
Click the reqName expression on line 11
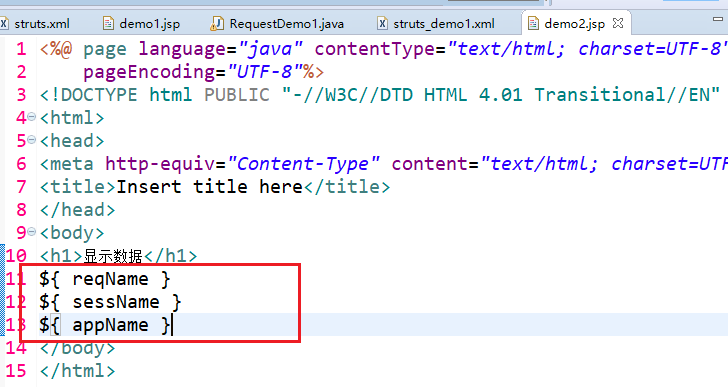105,279
